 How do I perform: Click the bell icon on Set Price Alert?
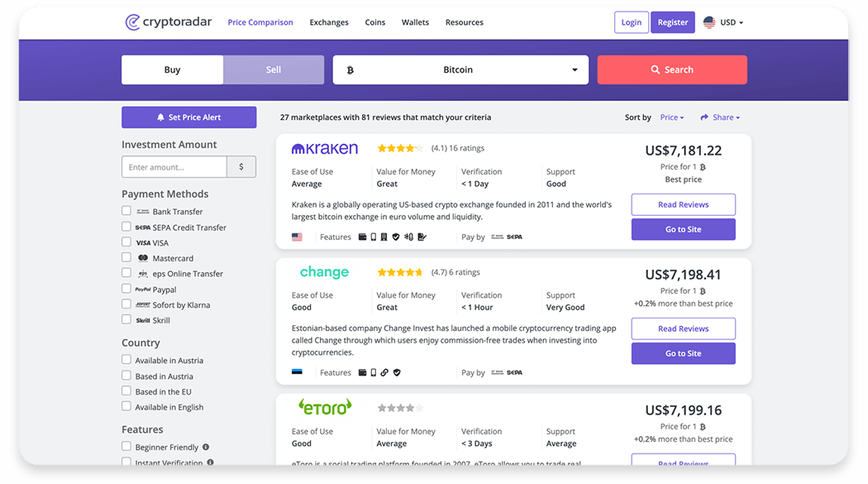(160, 117)
